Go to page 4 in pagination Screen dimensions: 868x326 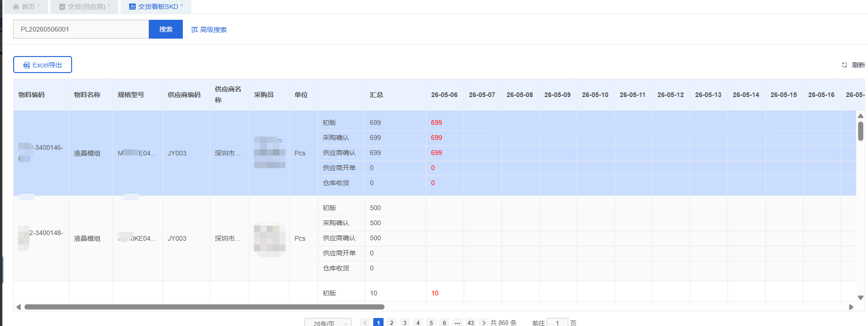pos(418,323)
